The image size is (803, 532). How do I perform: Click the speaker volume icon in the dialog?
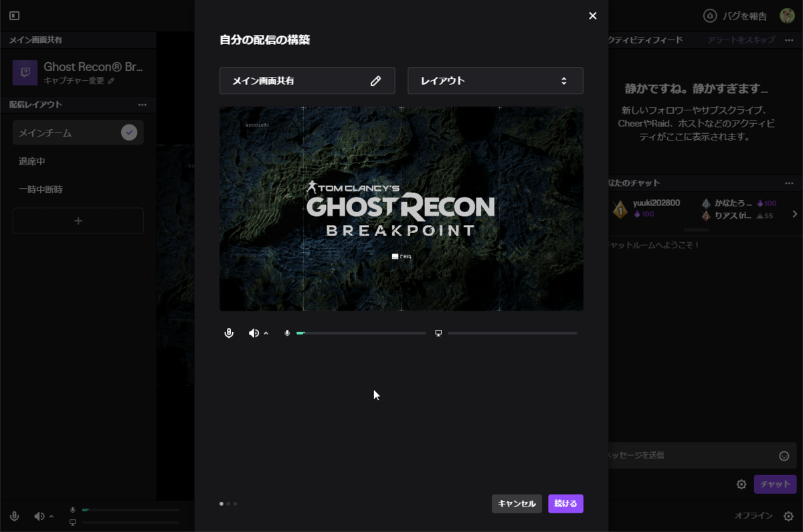coord(254,333)
